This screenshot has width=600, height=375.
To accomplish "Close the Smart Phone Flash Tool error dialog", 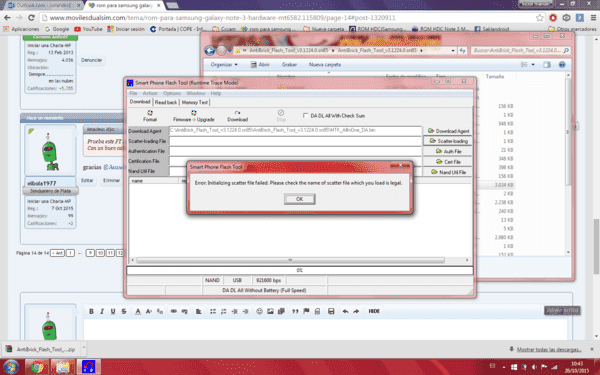I will 400,165.
